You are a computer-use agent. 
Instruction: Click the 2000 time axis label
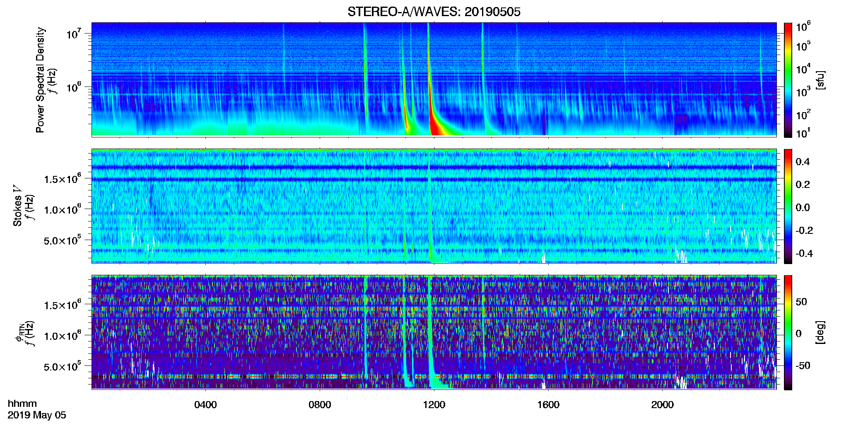663,405
